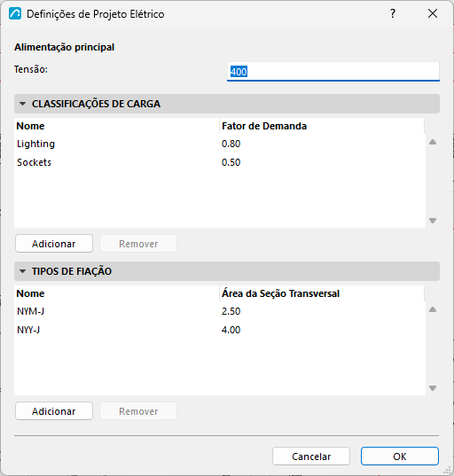Click down arrow of wiring types scrollbar
The height and width of the screenshot is (476, 454).
coord(433,388)
